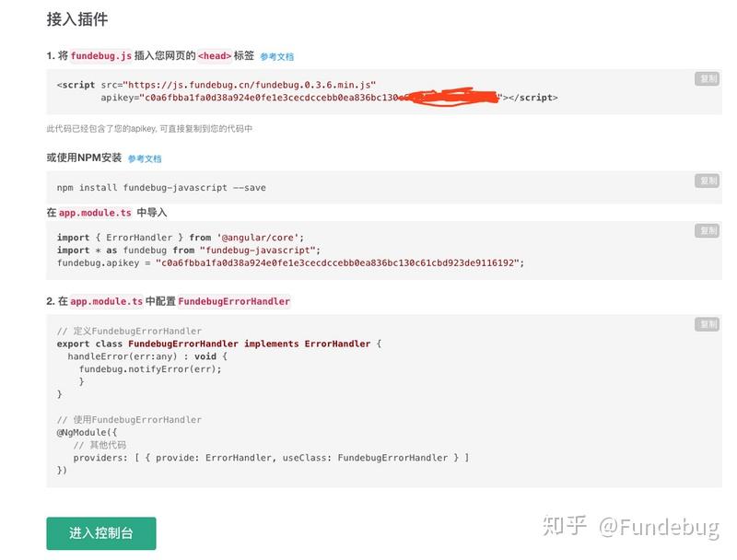737x560 pixels.
Task: Open the 参考文档 link beside NPM安装
Action: coord(144,158)
